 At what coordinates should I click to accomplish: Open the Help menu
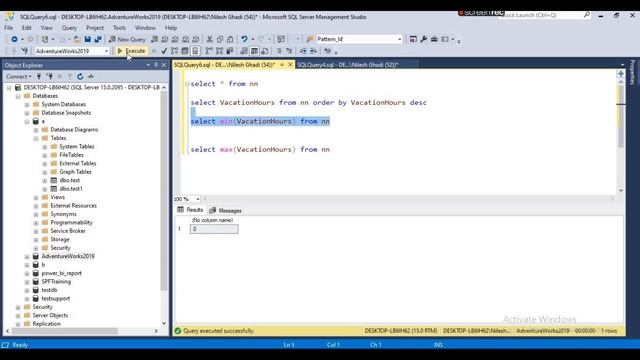[171, 28]
